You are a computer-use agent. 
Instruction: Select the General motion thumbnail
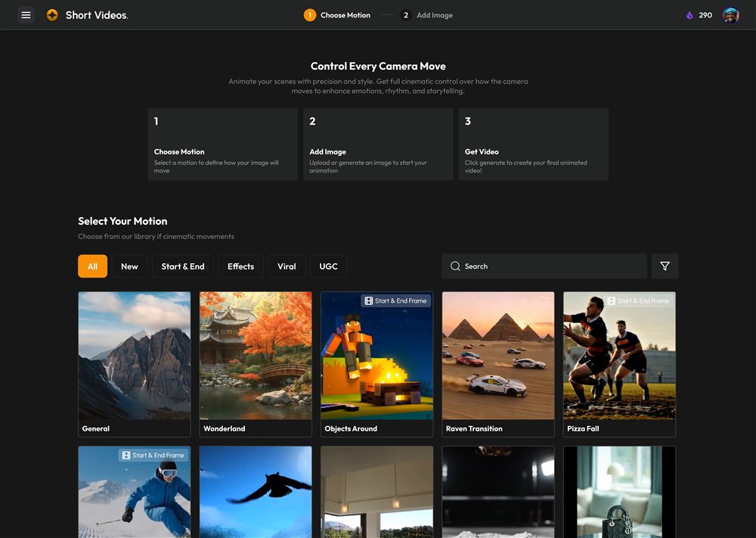135,356
